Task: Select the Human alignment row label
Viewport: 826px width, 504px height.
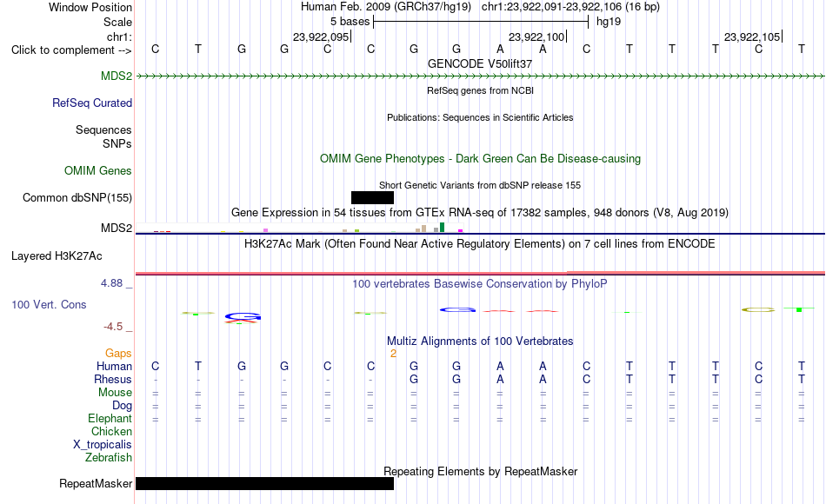Action: pos(114,366)
